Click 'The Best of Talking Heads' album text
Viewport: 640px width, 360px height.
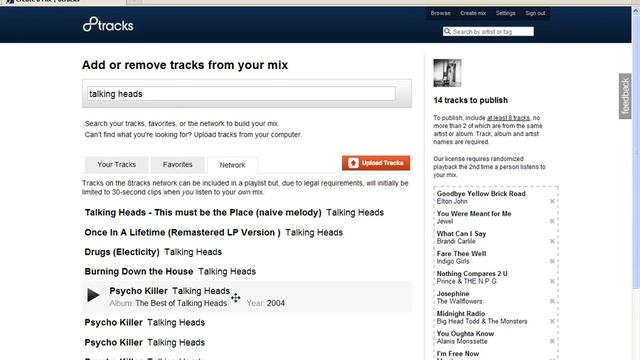pyautogui.click(x=181, y=303)
